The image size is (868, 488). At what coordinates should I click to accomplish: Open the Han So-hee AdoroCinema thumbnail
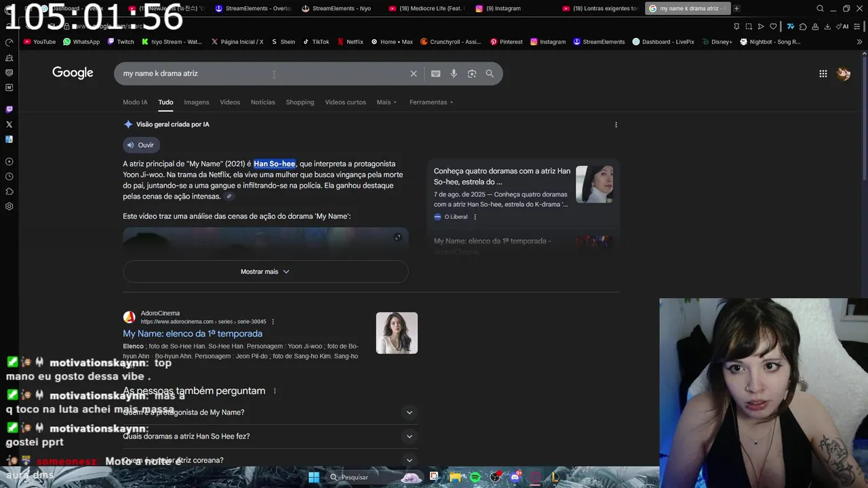[397, 333]
